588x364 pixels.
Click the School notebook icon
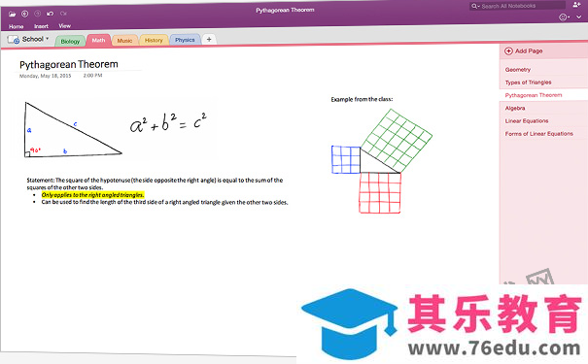click(x=14, y=40)
